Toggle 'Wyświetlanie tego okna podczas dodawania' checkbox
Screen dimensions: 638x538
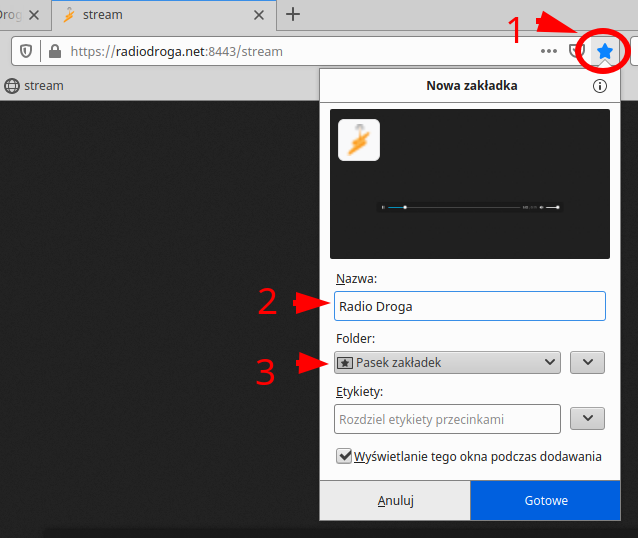[344, 456]
